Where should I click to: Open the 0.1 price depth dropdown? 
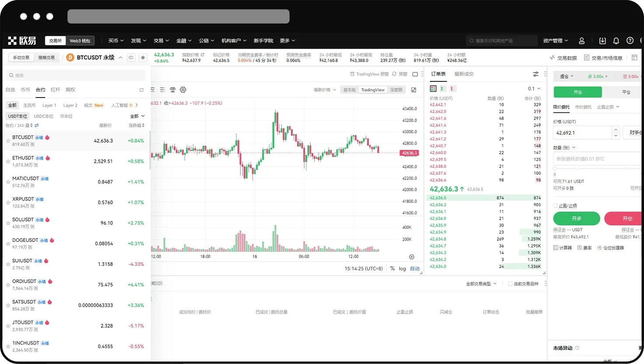[534, 89]
